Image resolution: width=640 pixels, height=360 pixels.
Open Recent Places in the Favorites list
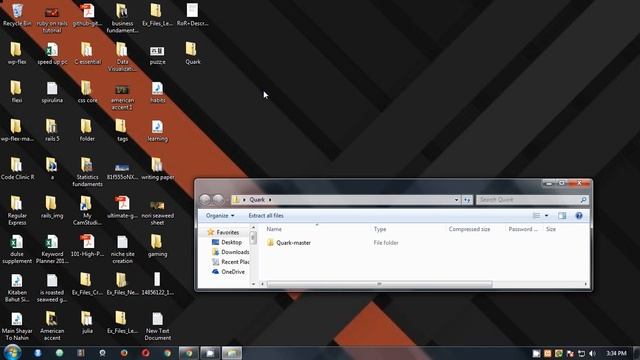(x=231, y=262)
